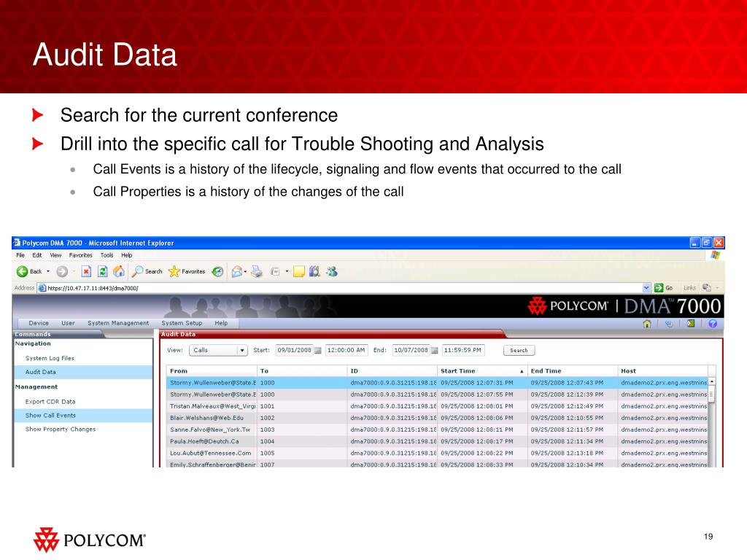Screen dimensions: 747x560
Task: Open the Edit menu in the browser menu bar
Action: (x=37, y=255)
